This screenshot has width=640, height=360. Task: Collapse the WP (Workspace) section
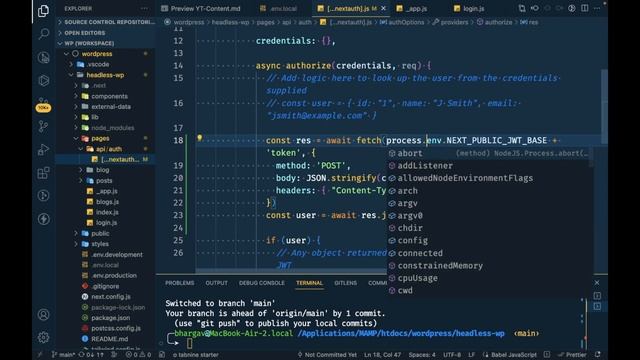106,43
